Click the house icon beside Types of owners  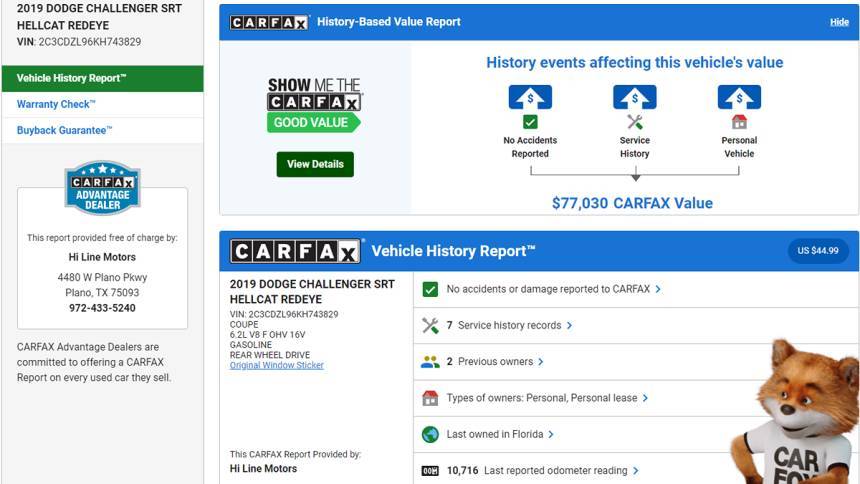[431, 398]
